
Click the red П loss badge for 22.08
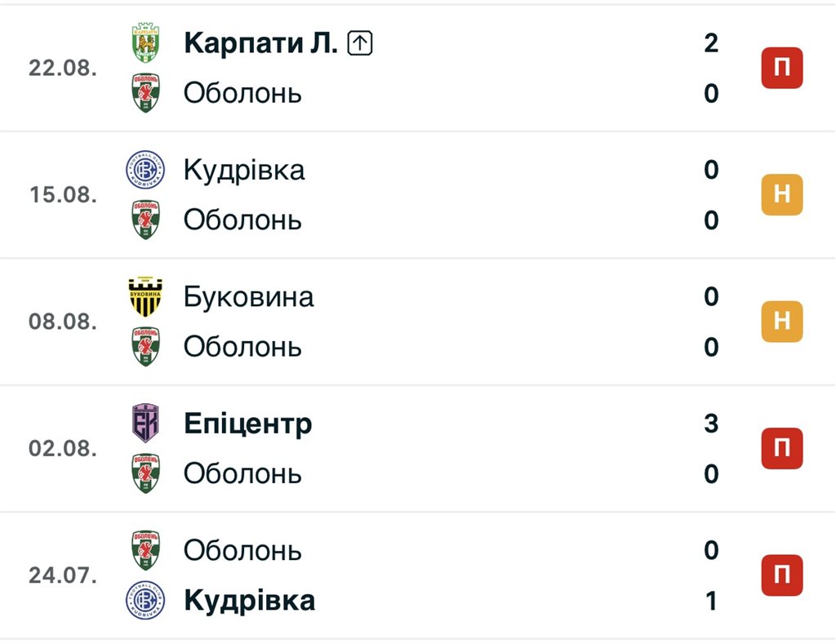coord(781,68)
